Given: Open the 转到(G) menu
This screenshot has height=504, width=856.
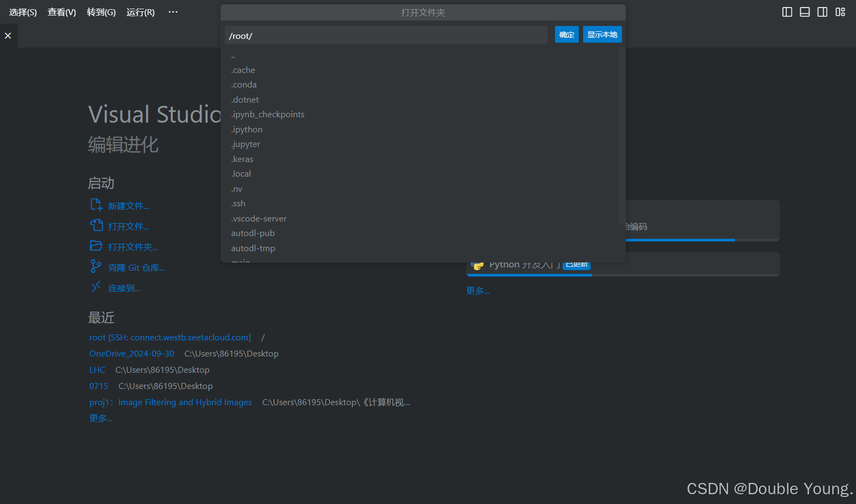Looking at the screenshot, I should 101,12.
